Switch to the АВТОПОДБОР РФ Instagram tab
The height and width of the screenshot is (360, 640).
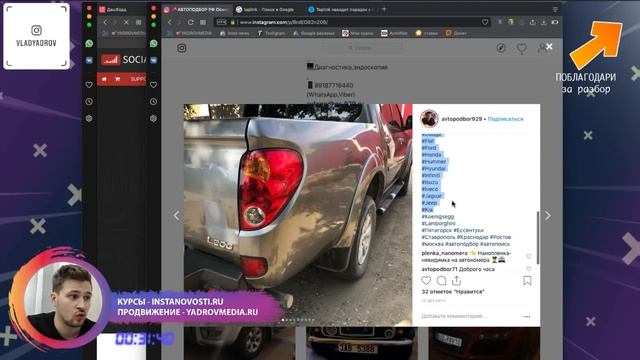pyautogui.click(x=197, y=9)
